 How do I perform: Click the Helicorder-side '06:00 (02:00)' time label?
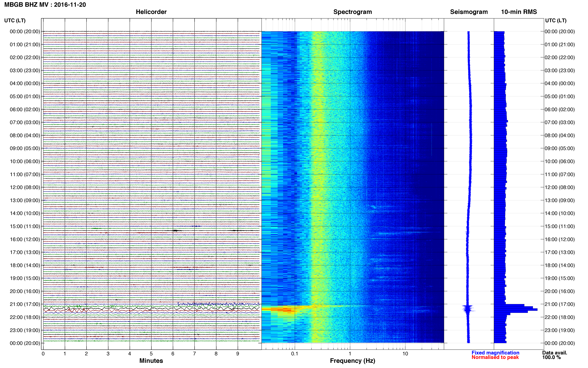[25, 110]
